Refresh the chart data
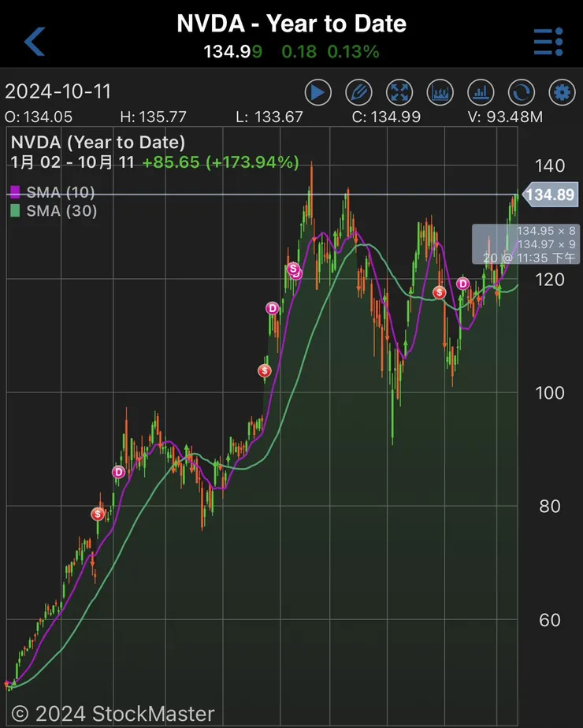This screenshot has height=728, width=583. (x=522, y=92)
